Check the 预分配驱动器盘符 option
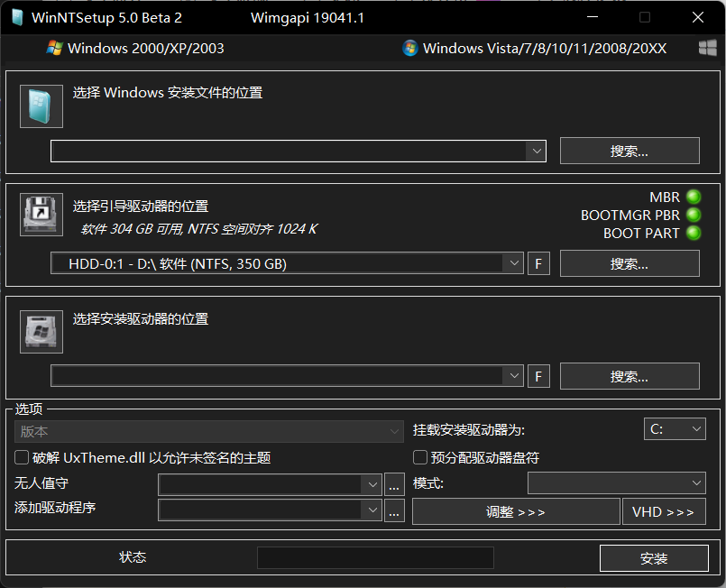This screenshot has width=726, height=588. [419, 457]
